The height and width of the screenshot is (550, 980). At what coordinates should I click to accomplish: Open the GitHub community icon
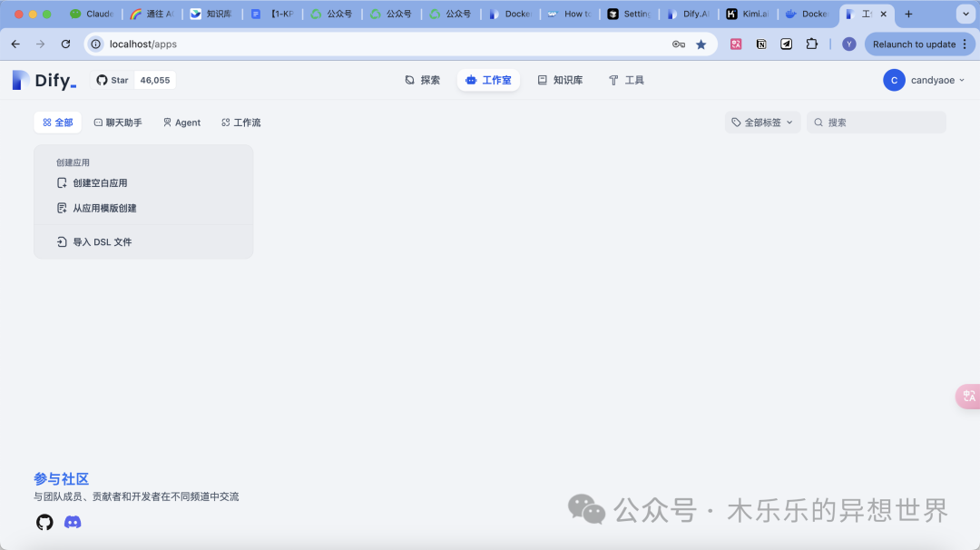point(44,522)
